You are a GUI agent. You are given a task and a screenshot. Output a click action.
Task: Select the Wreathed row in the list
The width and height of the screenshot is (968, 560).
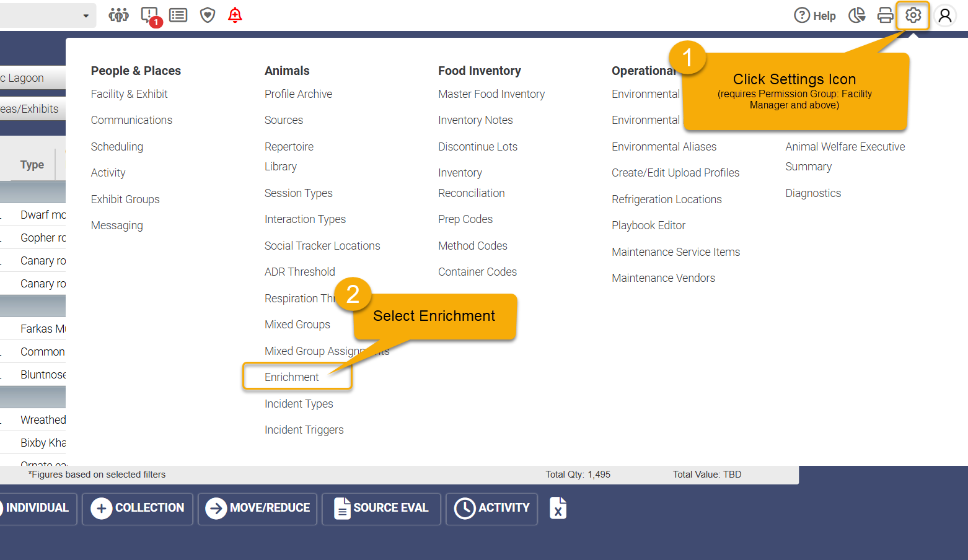(33, 420)
